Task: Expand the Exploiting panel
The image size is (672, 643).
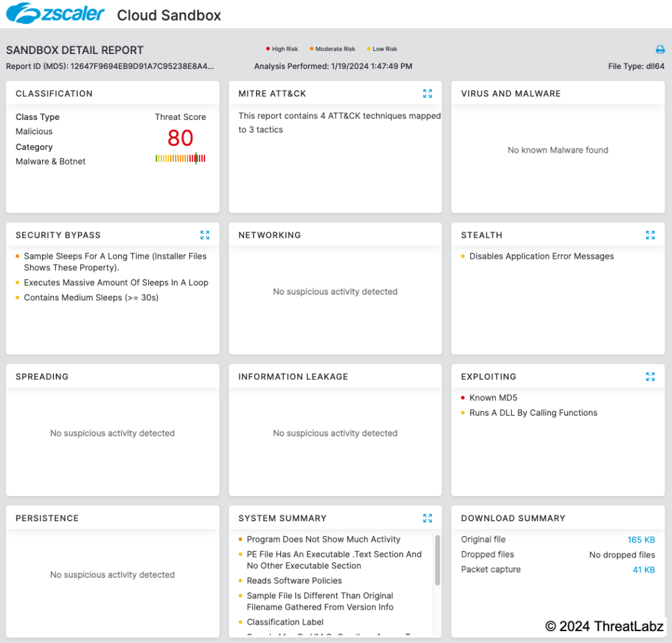Action: point(650,377)
